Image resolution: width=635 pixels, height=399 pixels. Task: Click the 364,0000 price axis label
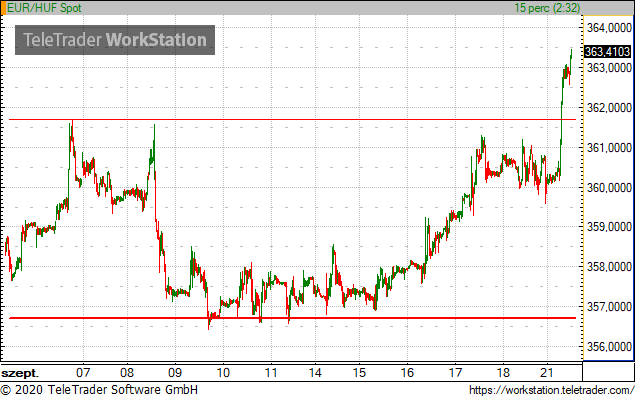click(x=609, y=28)
